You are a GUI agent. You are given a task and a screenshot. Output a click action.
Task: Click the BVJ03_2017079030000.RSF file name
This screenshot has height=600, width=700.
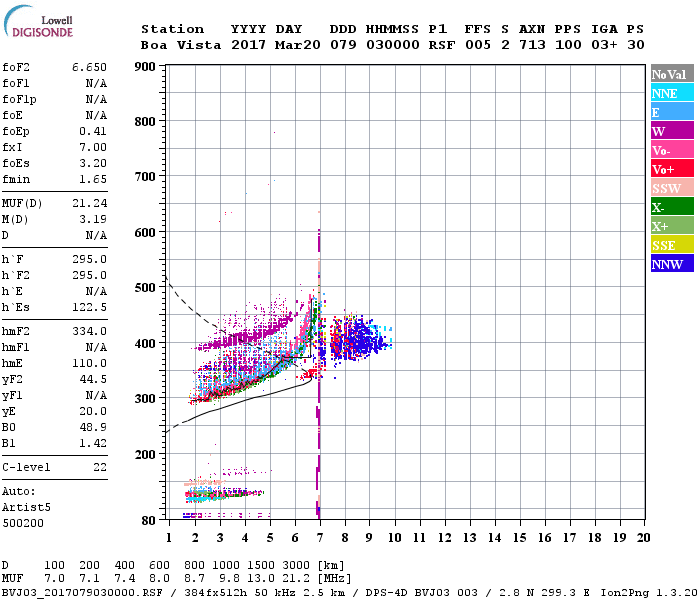(x=82, y=593)
